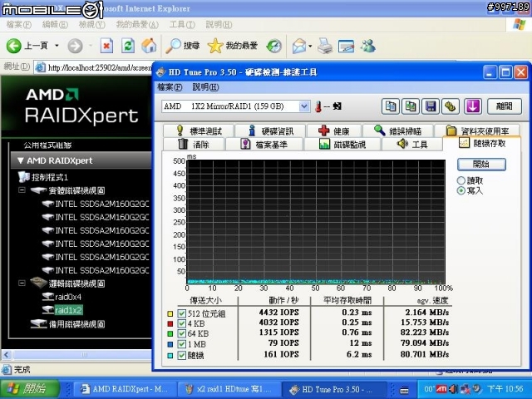Screen dimensions: 532x399
Task: Collapse logical drive view tree node
Action: click(x=22, y=283)
